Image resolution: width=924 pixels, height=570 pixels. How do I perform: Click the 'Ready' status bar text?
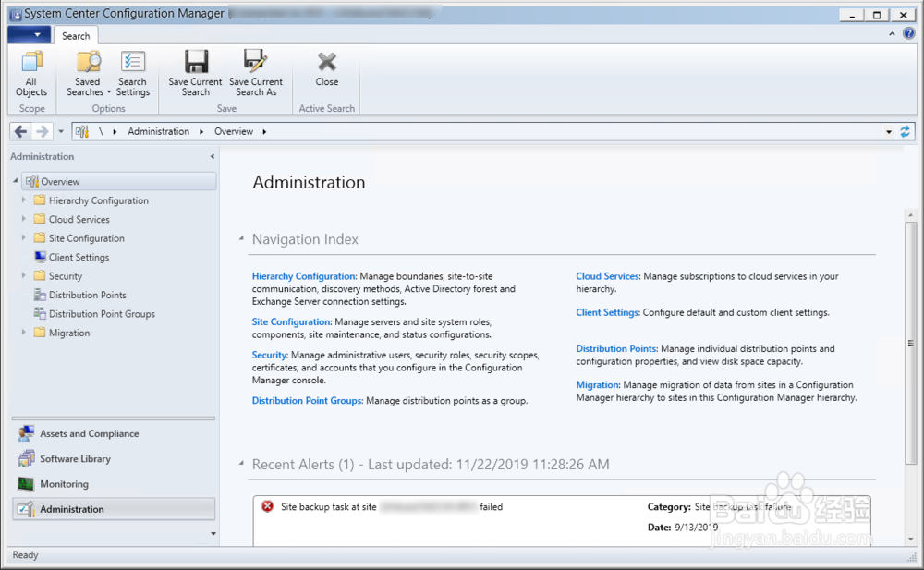point(25,554)
